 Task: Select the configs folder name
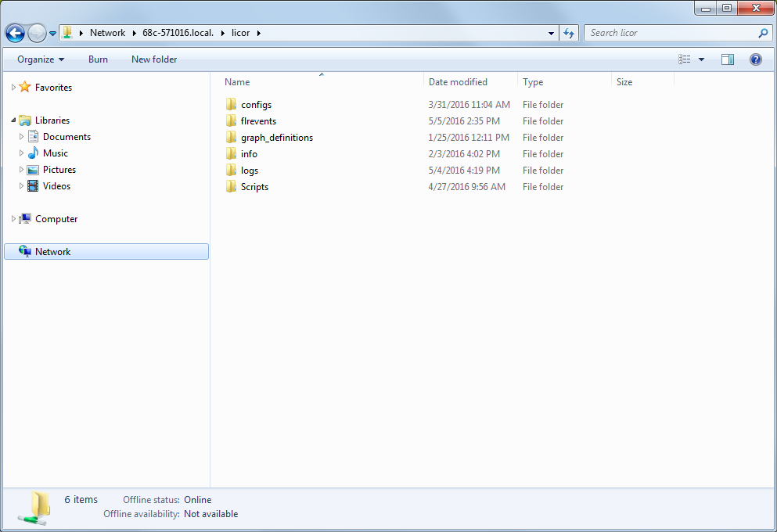pos(256,105)
